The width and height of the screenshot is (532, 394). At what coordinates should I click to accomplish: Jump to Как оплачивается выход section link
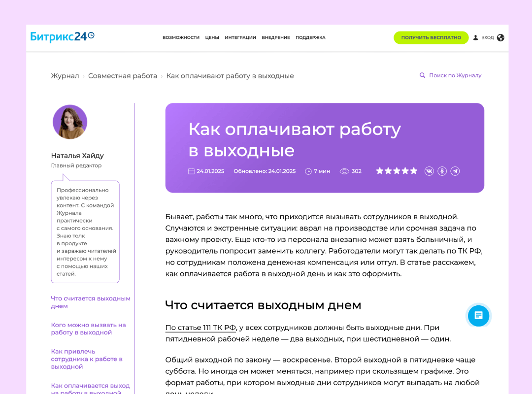(90, 388)
